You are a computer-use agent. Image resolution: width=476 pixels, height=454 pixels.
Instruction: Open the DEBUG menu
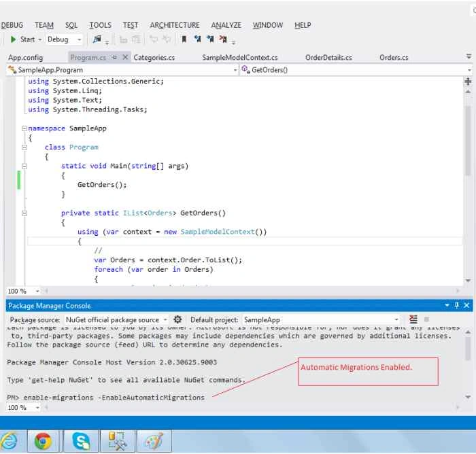coord(12,25)
